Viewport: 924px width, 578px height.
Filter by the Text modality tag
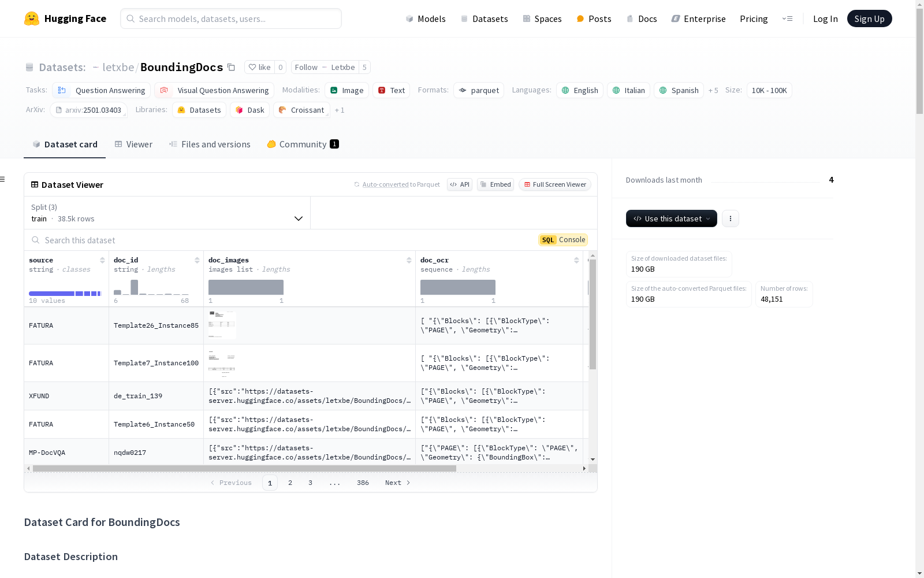[x=392, y=90]
